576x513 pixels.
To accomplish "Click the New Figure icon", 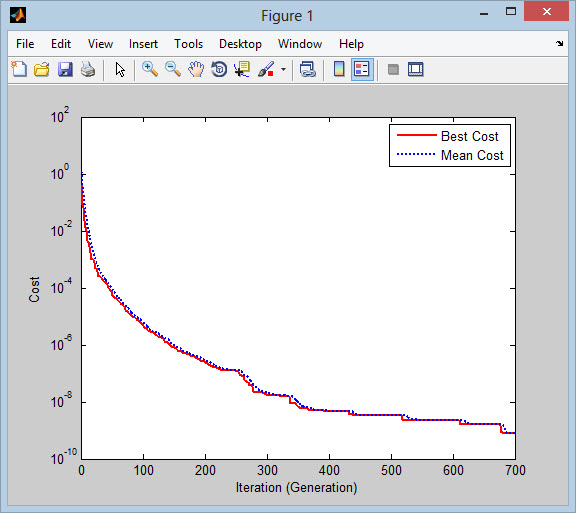I will click(19, 69).
